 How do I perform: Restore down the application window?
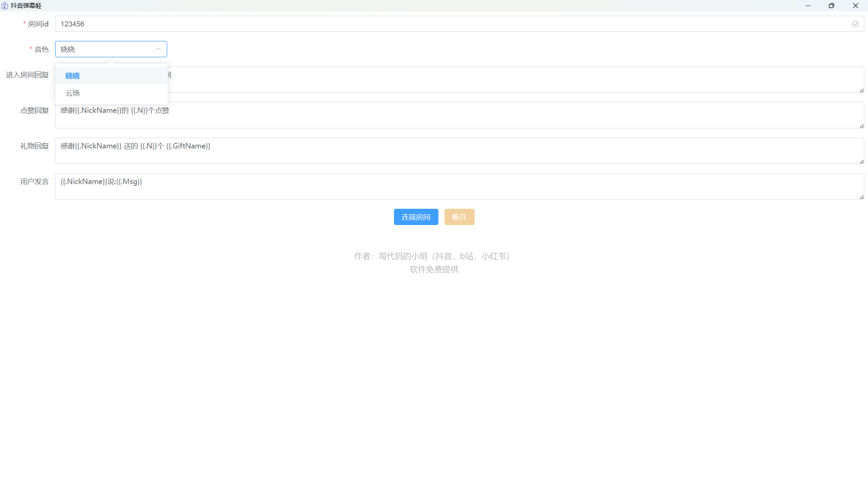point(831,5)
